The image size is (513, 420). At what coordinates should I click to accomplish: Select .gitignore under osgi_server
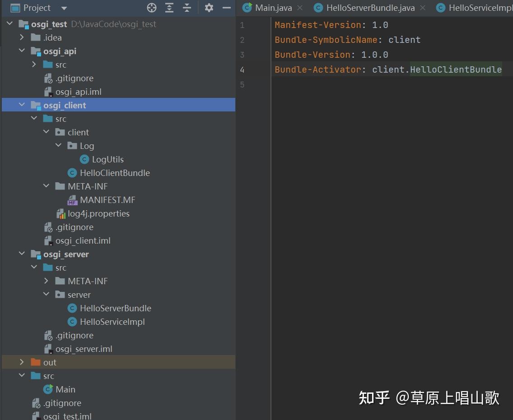[x=74, y=335]
